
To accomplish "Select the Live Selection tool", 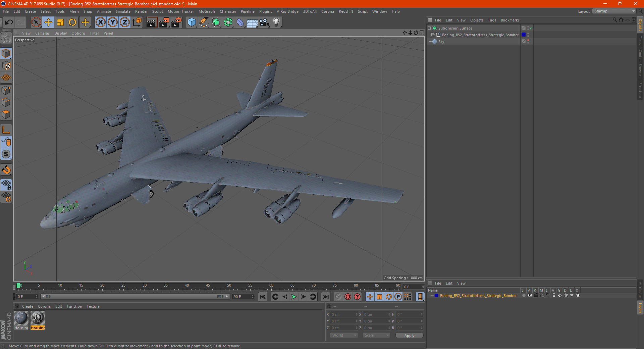I will tap(36, 22).
